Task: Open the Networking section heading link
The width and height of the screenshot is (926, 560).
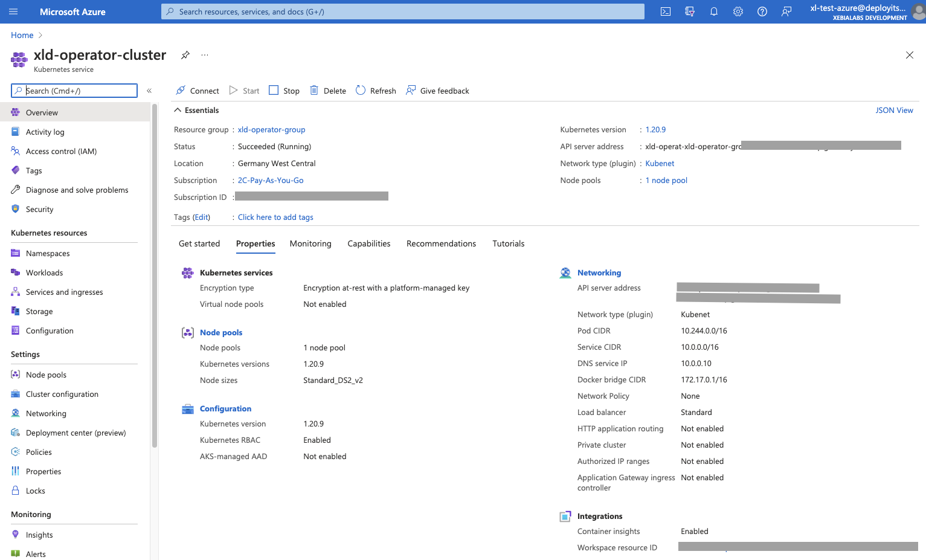Action: 599,272
